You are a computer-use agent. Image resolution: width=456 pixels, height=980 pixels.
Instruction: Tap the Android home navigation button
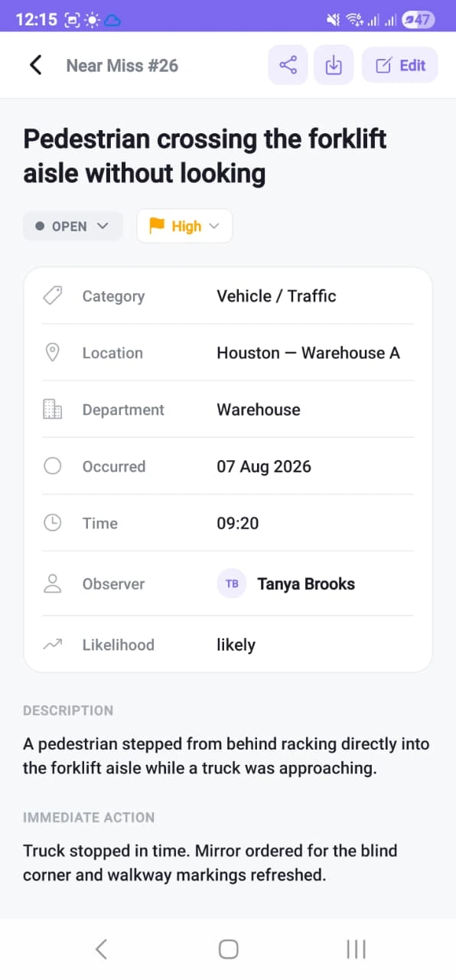[228, 949]
